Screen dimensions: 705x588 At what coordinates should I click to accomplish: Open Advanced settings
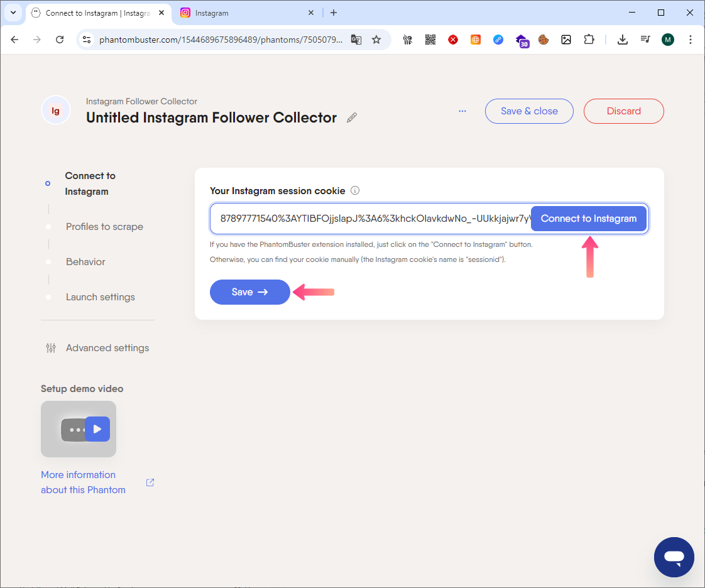[x=107, y=348]
